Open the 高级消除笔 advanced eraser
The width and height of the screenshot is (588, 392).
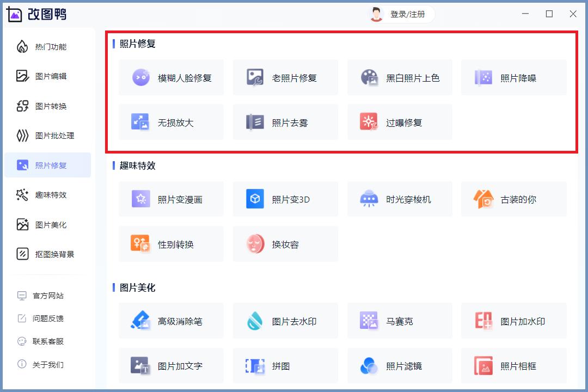171,321
